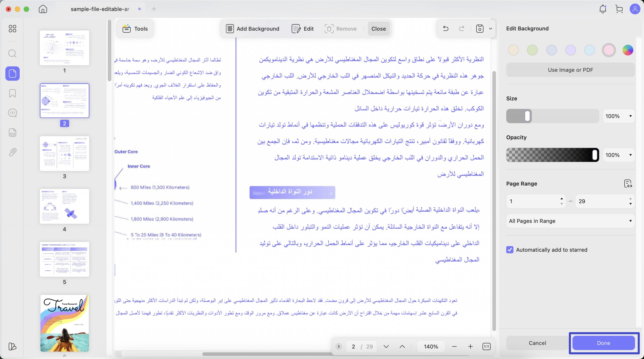Choose the beige background color swatch
The width and height of the screenshot is (644, 359).
[x=513, y=50]
